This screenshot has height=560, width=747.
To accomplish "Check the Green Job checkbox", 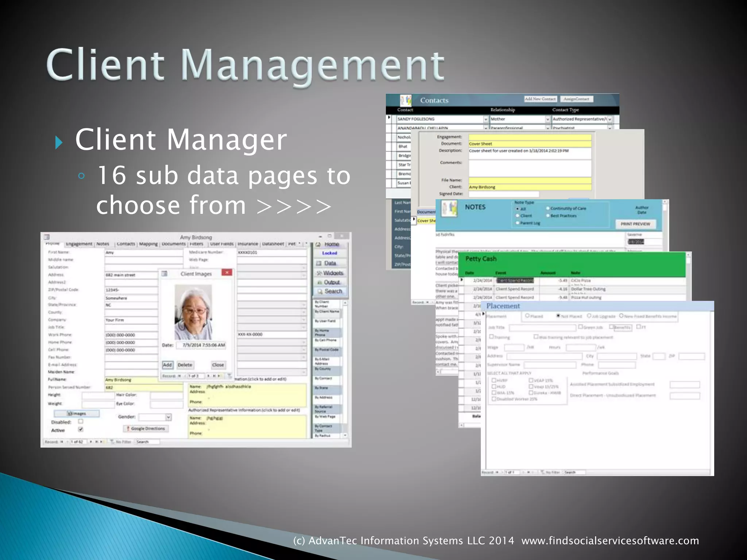I will pos(581,327).
